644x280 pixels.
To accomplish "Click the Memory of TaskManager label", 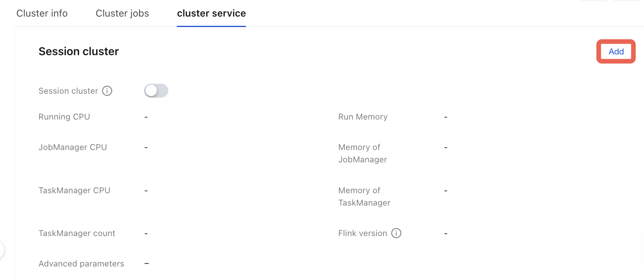I will coord(364,197).
